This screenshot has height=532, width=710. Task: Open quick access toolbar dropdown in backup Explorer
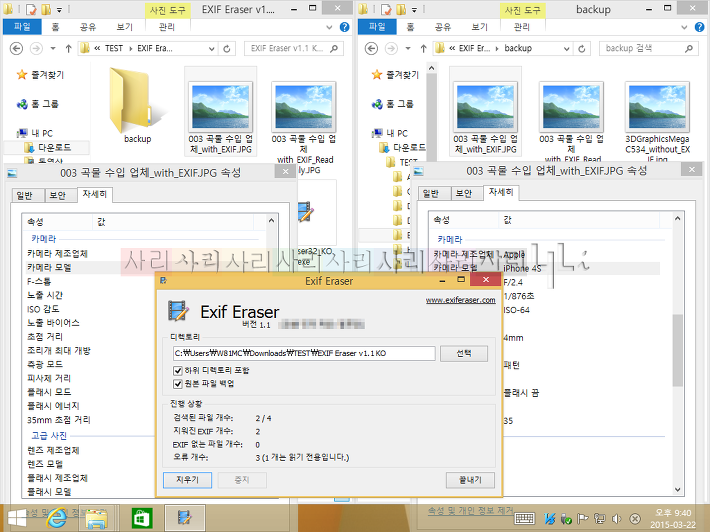(414, 10)
